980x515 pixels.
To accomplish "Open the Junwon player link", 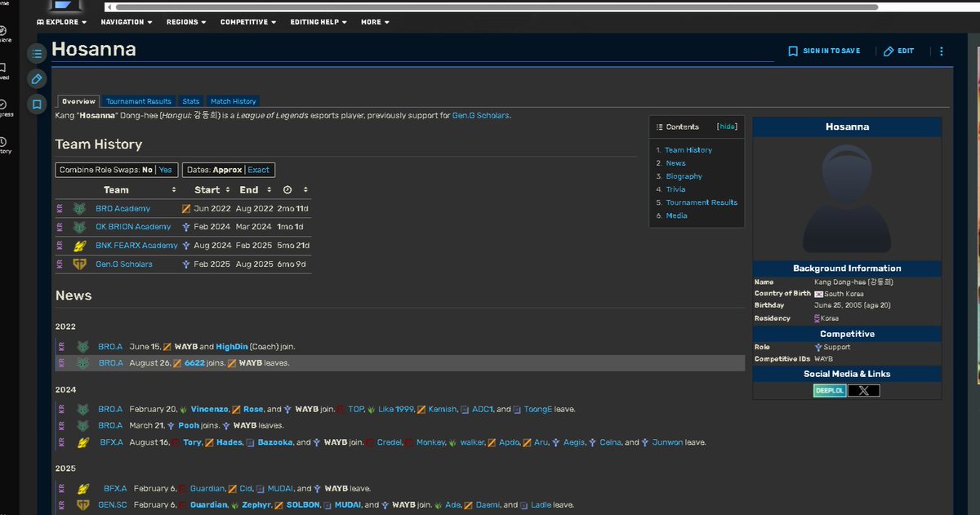I will click(x=667, y=442).
